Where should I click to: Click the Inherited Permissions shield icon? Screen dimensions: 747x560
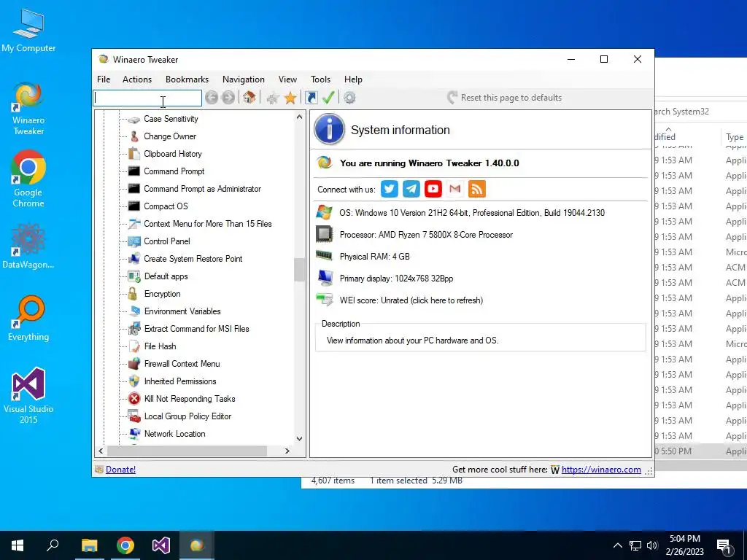pyautogui.click(x=134, y=381)
